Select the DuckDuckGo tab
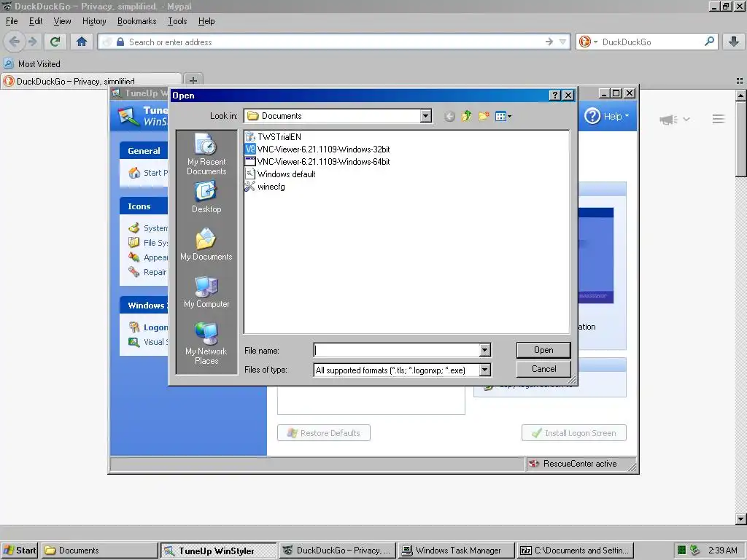Viewport: 747px width, 560px height. pos(91,81)
